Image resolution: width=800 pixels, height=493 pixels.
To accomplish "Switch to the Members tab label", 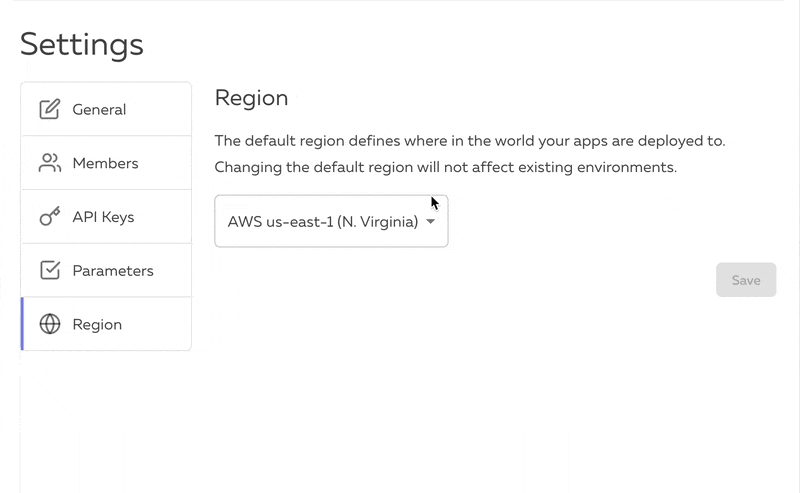I will pos(106,163).
